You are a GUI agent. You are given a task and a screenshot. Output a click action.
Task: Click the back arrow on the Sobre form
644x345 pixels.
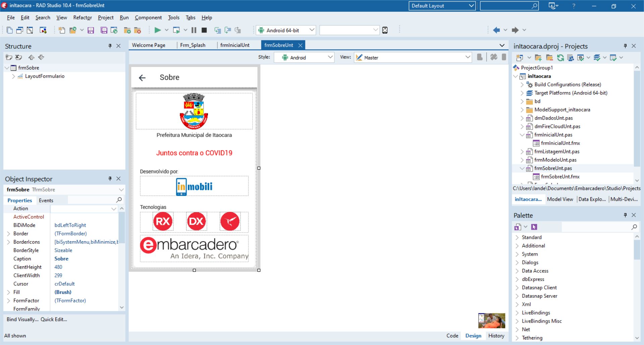(142, 78)
